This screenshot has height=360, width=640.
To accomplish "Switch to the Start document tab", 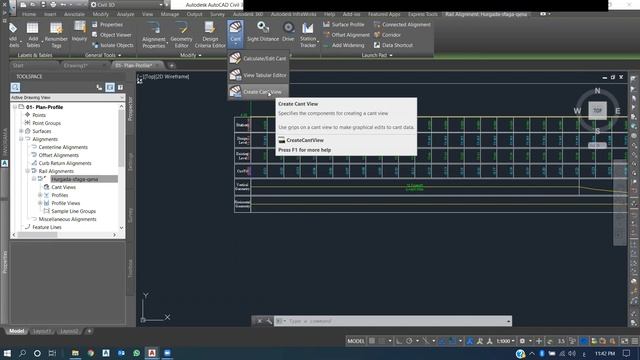I will pyautogui.click(x=18, y=65).
